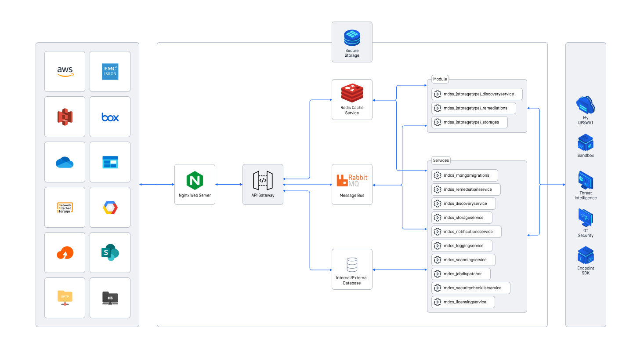This screenshot has height=357, width=644.
Task: Click the red Amazon S3 bucket icon
Action: click(65, 117)
